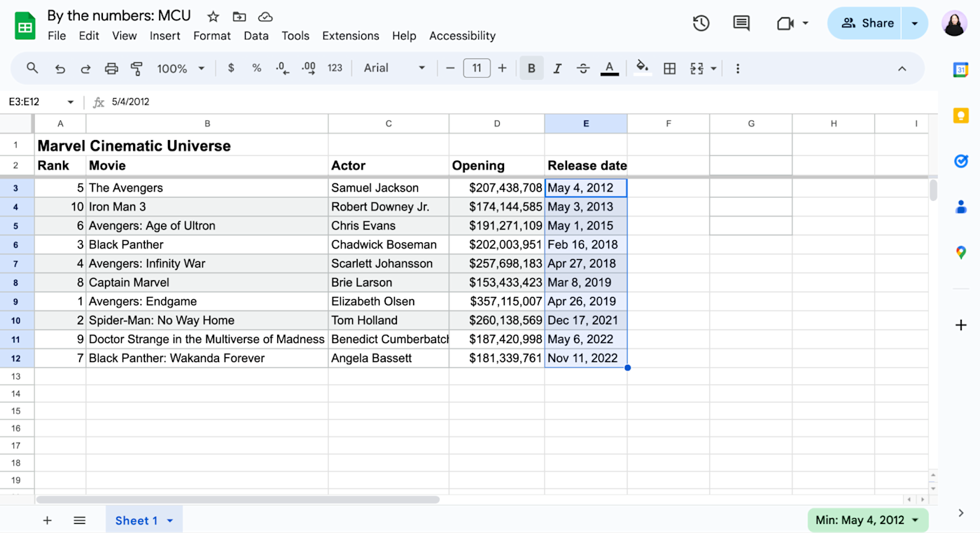Open the Google Sheets home logo
The height and width of the screenshot is (533, 980).
(x=25, y=26)
